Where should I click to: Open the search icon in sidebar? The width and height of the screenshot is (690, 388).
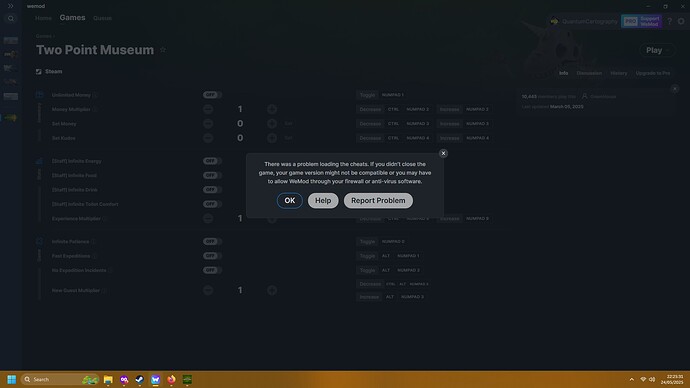[11, 18]
